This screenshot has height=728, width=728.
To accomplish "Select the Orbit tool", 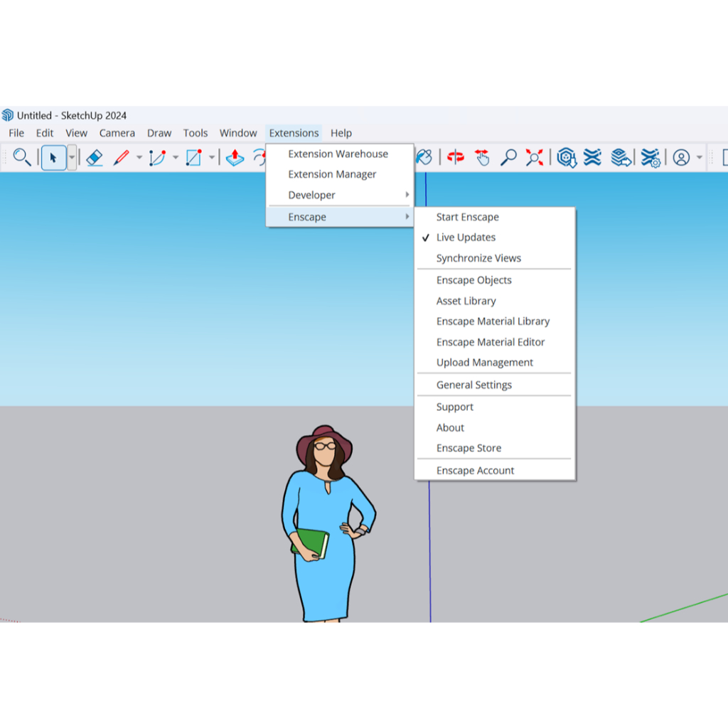I will 456,158.
